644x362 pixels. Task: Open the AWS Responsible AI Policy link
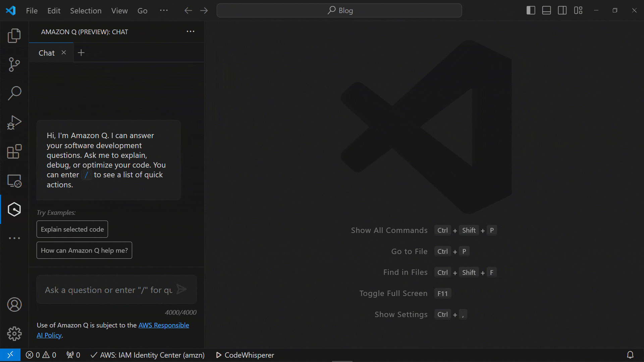(x=164, y=325)
